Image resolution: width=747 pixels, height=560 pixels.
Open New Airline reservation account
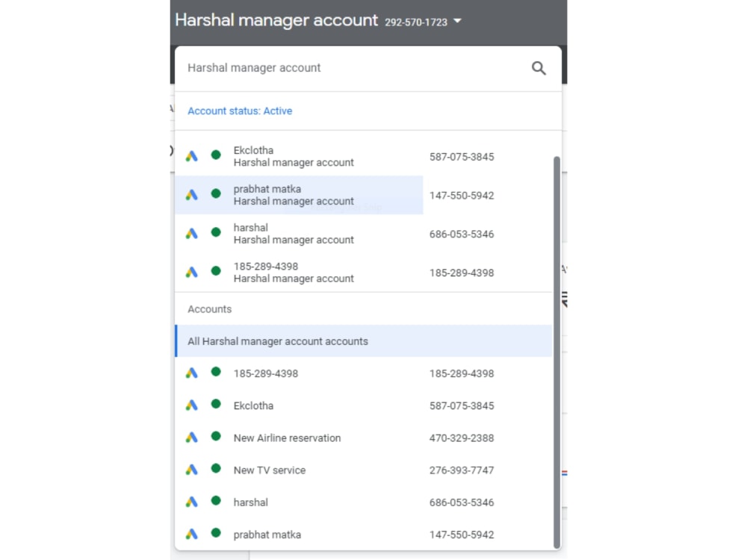tap(364, 438)
